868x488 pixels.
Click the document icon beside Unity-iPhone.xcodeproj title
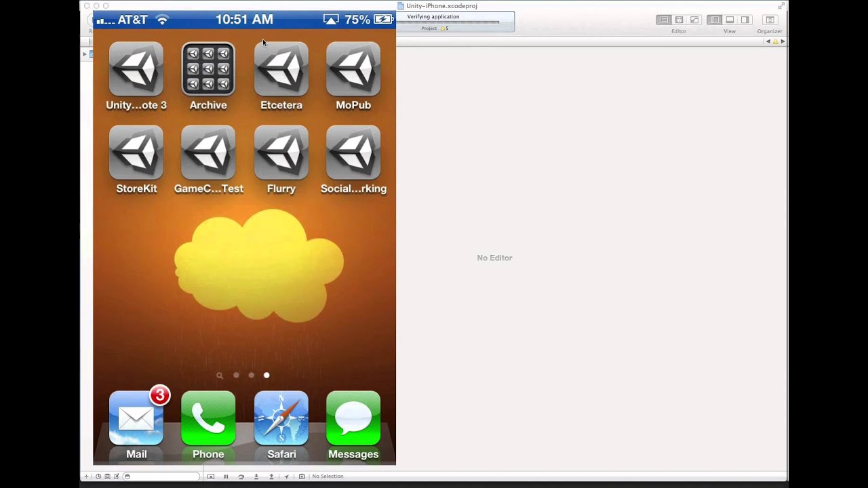click(401, 6)
